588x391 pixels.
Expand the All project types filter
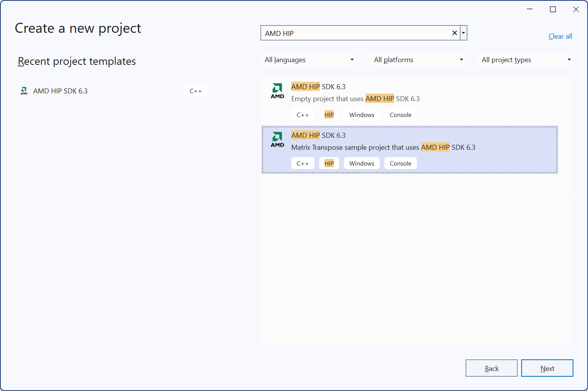point(525,60)
